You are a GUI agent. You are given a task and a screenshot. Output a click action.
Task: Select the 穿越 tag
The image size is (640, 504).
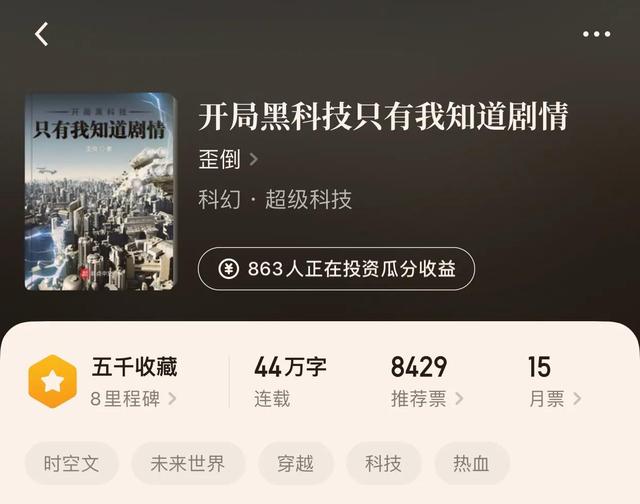296,464
